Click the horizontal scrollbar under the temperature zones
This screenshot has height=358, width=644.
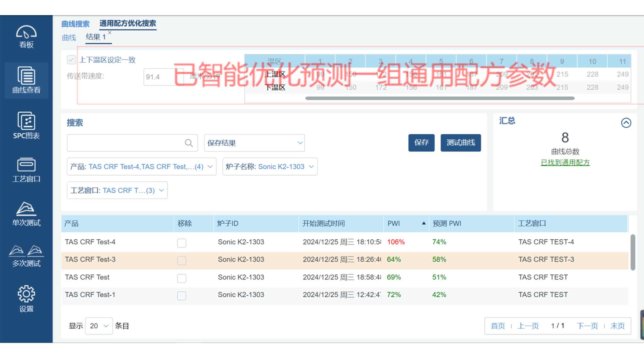click(x=440, y=98)
